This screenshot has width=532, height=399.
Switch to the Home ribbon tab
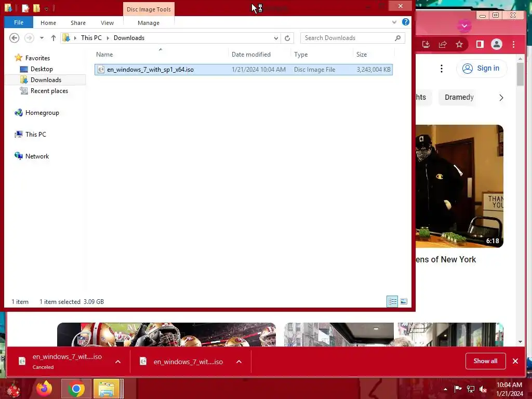pos(48,23)
